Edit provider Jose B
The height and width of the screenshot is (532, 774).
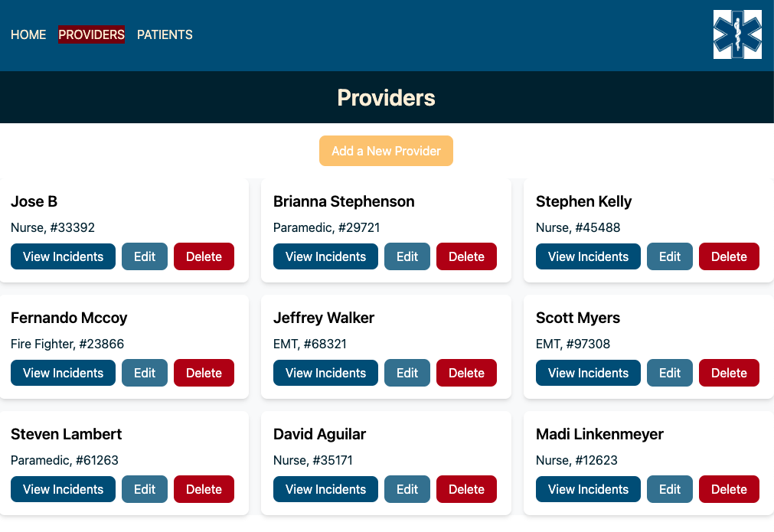click(144, 256)
